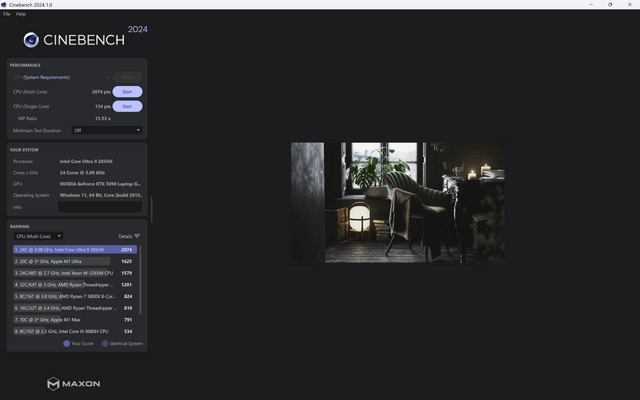Open the CPU (Multi Core) ranking dropdown
This screenshot has height=400, width=640.
(38, 236)
